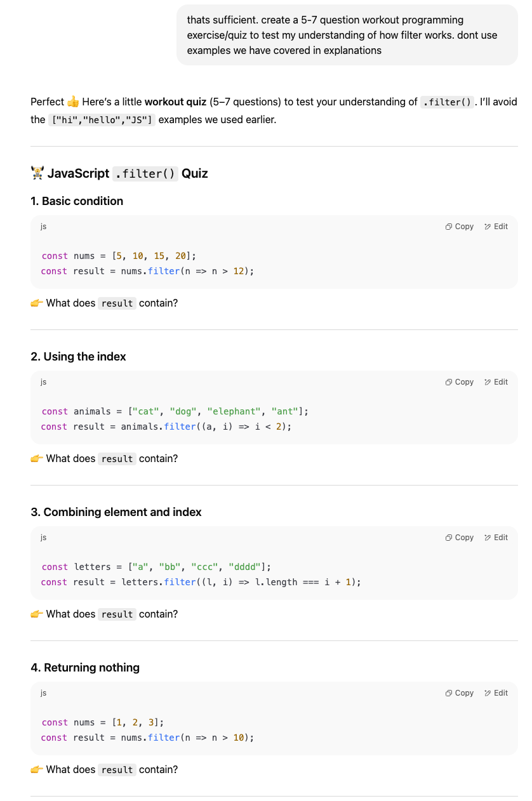Click the ["hi","hello","JS"] inline code
The height and width of the screenshot is (801, 532).
tap(102, 119)
